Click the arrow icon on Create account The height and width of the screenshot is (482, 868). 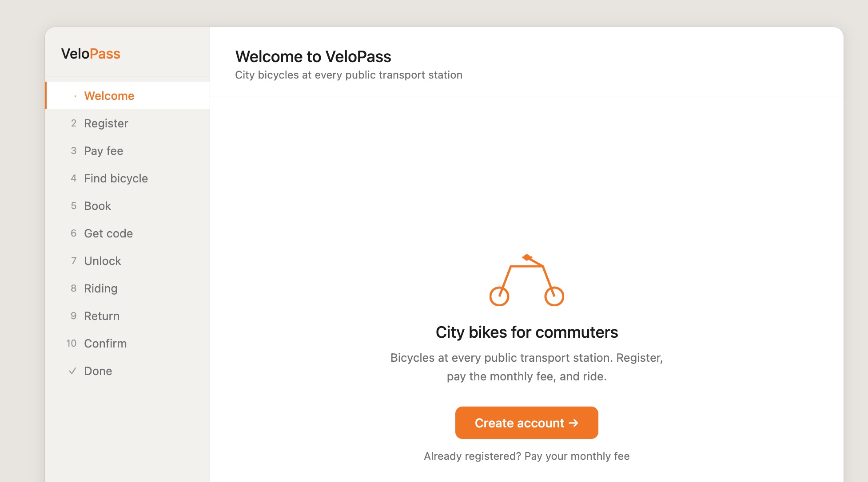point(573,423)
